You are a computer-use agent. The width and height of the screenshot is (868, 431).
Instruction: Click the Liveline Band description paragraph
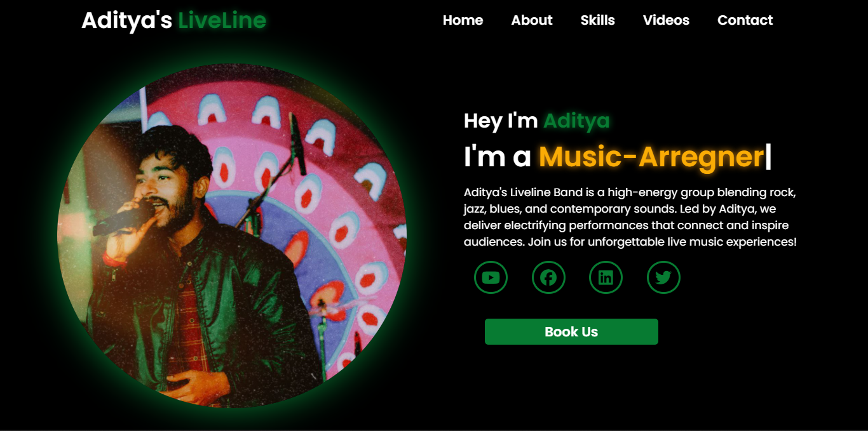pos(630,217)
